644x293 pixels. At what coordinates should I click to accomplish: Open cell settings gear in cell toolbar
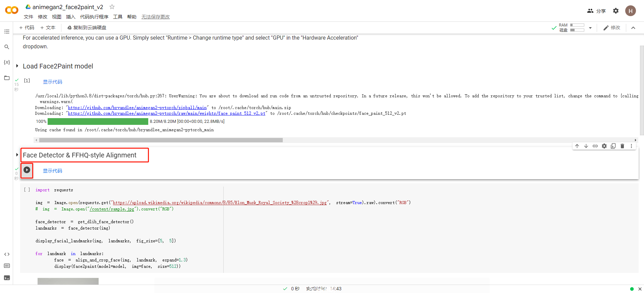(x=604, y=146)
